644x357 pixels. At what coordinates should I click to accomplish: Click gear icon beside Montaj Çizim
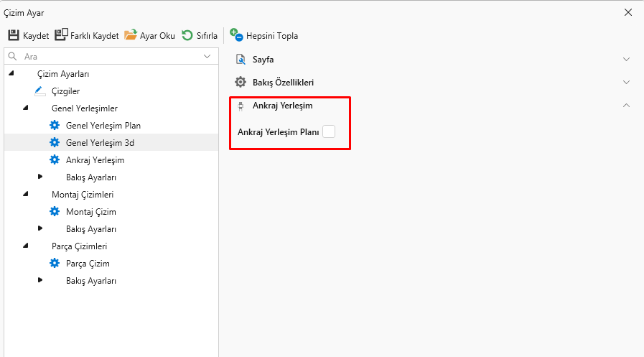pos(55,212)
